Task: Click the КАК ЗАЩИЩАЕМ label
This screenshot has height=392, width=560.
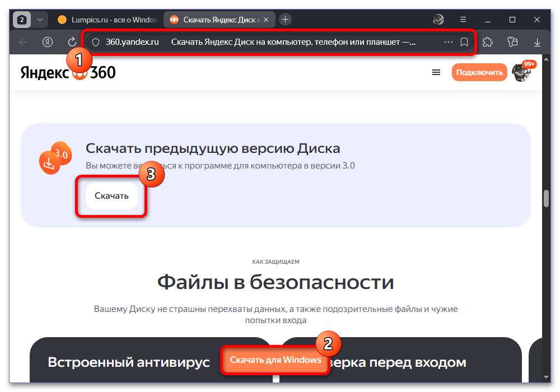Action: 276,262
